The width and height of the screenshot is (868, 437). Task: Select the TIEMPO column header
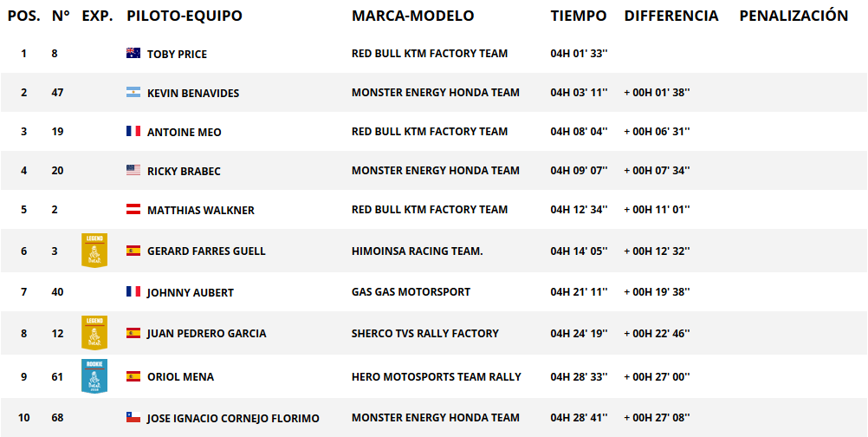pyautogui.click(x=579, y=16)
